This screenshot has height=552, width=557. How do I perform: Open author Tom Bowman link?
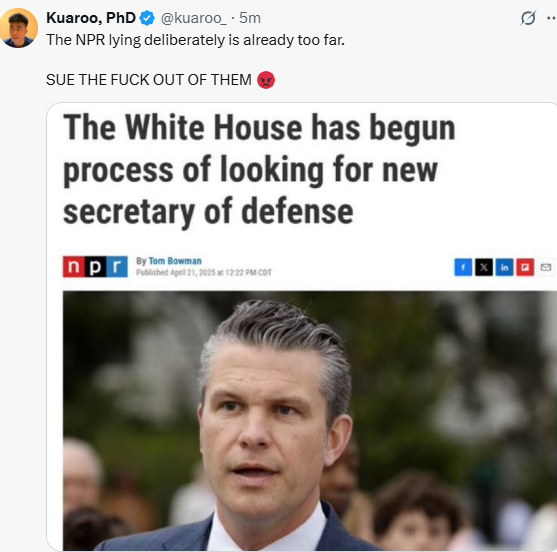175,261
